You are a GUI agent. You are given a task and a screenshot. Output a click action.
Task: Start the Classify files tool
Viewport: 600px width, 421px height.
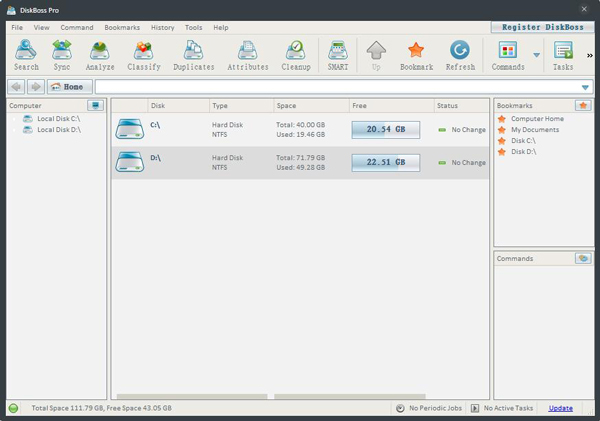(144, 55)
